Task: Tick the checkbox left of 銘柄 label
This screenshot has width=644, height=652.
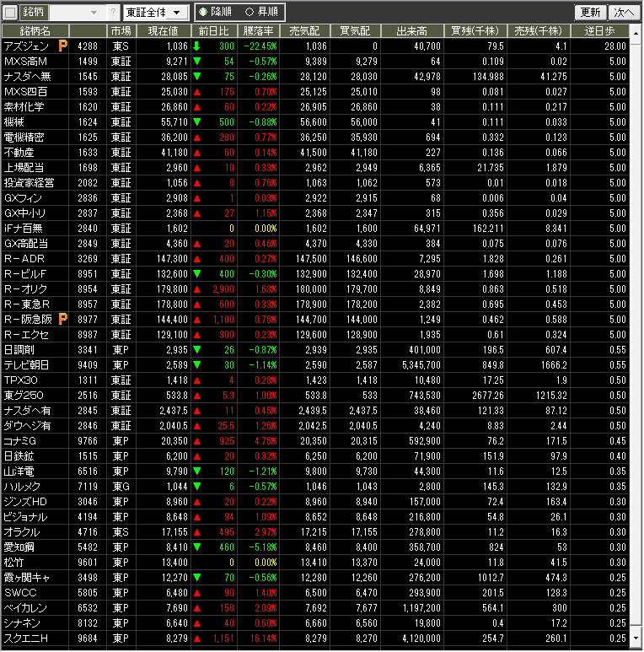Action: [10, 13]
